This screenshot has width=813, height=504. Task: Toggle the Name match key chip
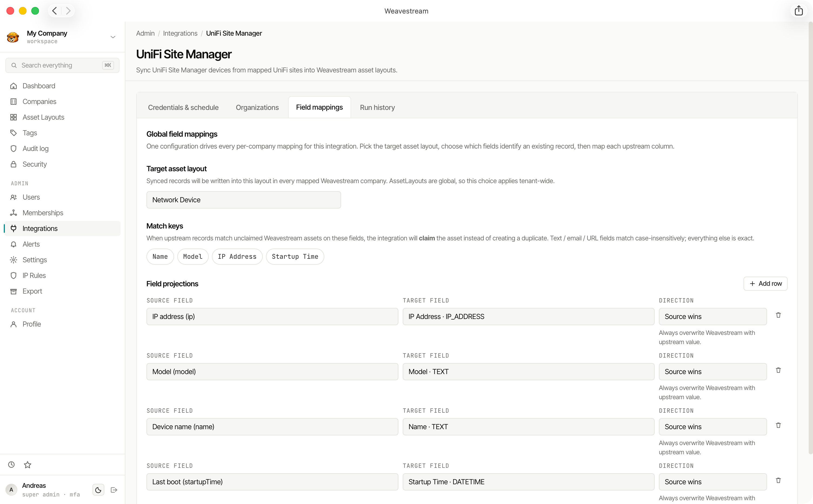[x=160, y=257]
